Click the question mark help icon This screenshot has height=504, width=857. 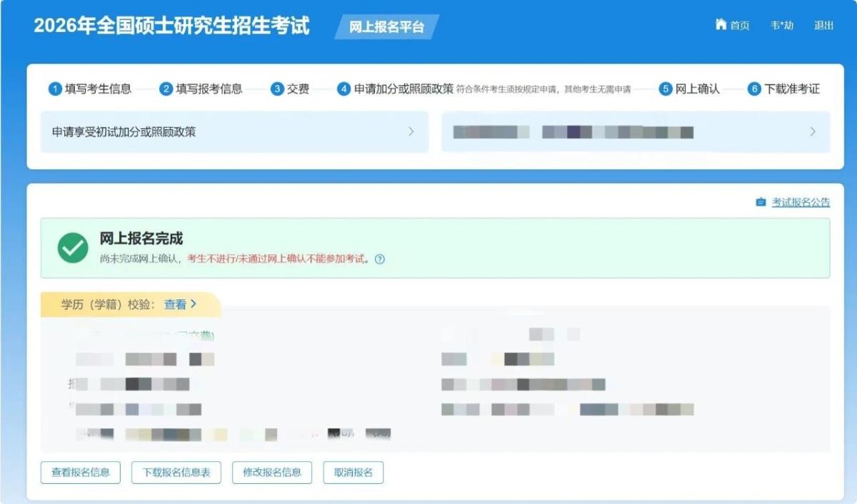379,260
